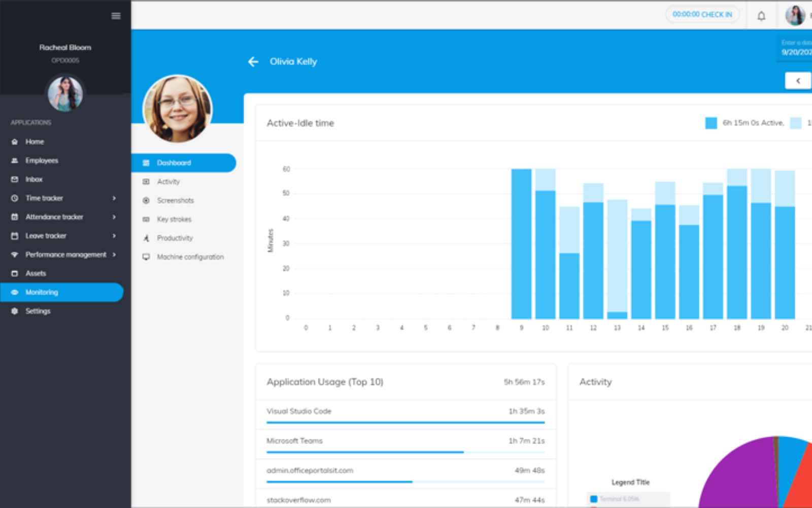The width and height of the screenshot is (812, 508).
Task: Open the Screenshots tab
Action: click(x=175, y=201)
